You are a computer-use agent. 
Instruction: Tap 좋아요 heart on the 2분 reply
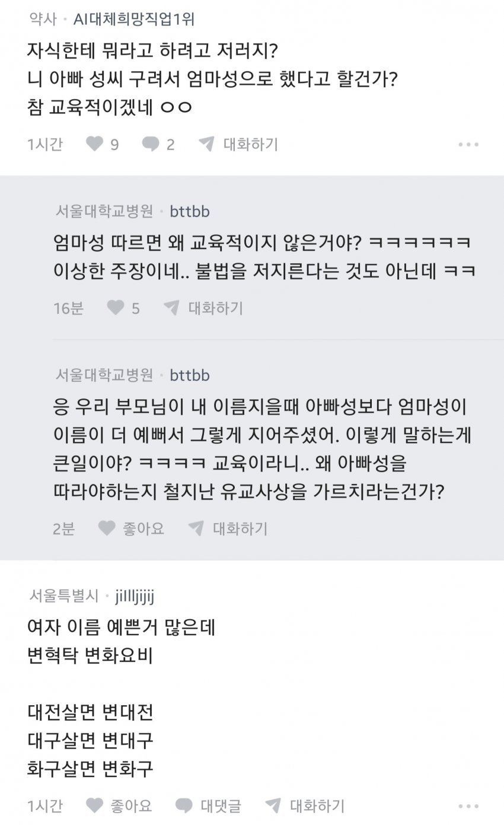click(107, 528)
